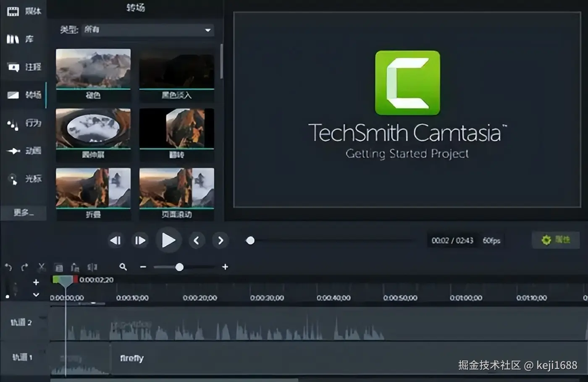
Task: Open the Media (媒体) tab
Action: (x=24, y=11)
